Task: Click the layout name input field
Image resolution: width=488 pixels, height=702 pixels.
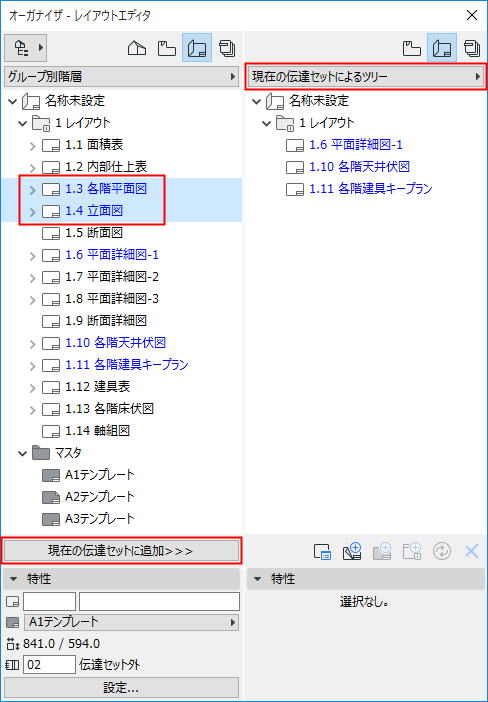Action: pos(159,602)
